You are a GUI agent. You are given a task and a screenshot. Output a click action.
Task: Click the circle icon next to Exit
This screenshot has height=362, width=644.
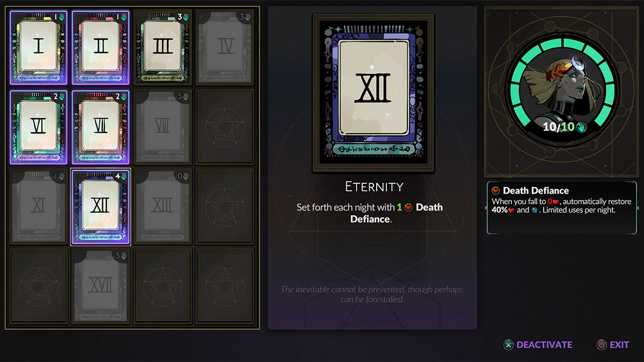(602, 345)
